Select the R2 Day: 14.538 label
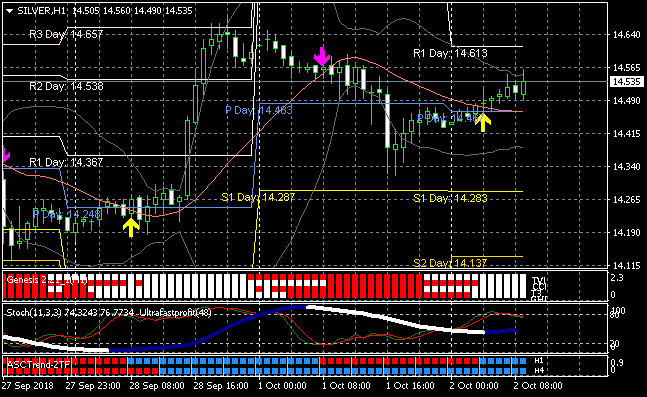 [66, 86]
